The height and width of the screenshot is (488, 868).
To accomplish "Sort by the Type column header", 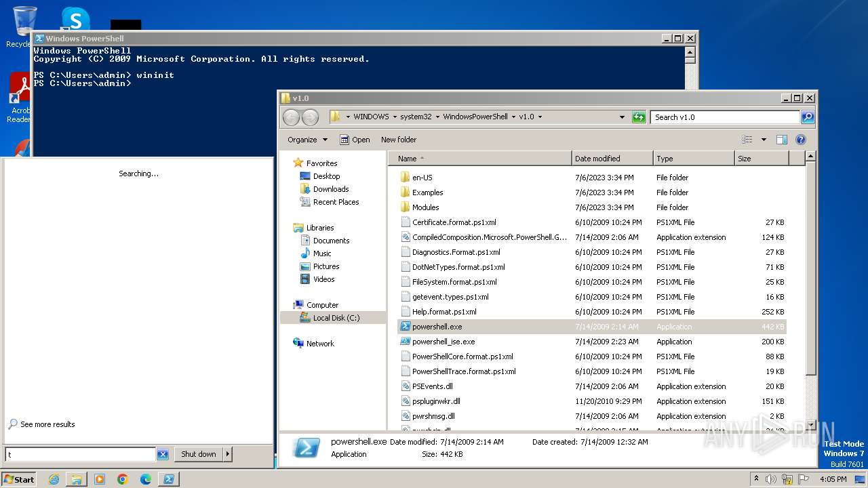I will pyautogui.click(x=694, y=159).
